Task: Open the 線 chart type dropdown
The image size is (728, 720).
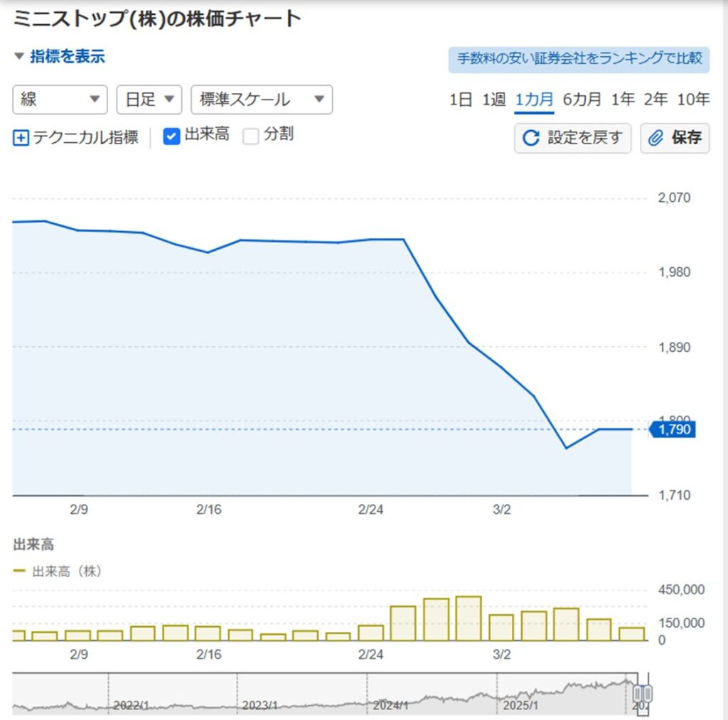Action: [x=60, y=100]
